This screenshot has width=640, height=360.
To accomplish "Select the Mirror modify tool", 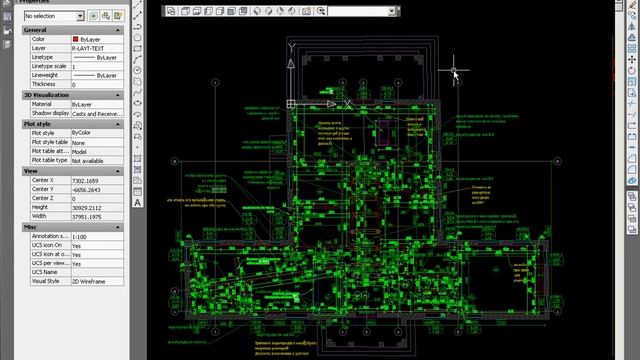I will [632, 27].
